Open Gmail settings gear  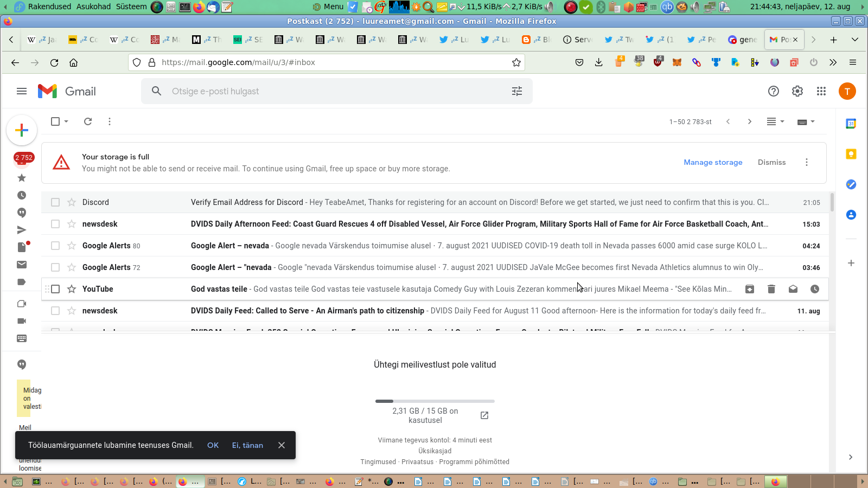click(x=797, y=91)
